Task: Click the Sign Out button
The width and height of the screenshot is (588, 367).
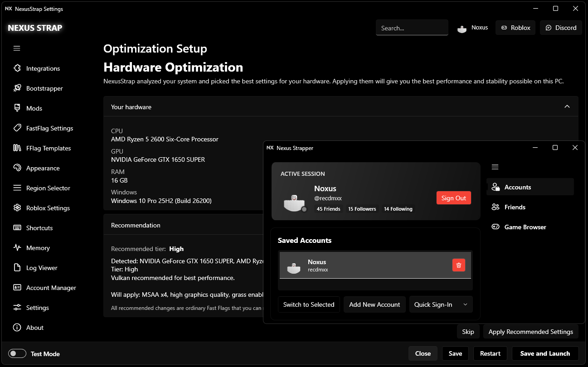Action: 454,198
